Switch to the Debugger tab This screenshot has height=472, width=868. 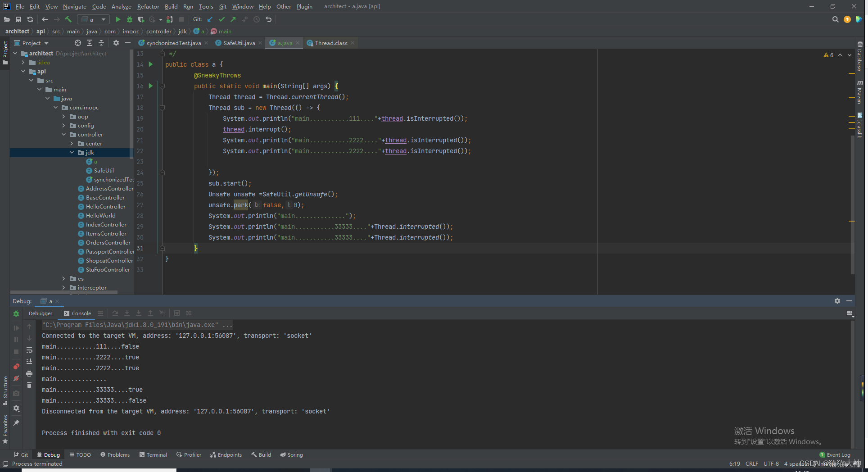click(41, 313)
